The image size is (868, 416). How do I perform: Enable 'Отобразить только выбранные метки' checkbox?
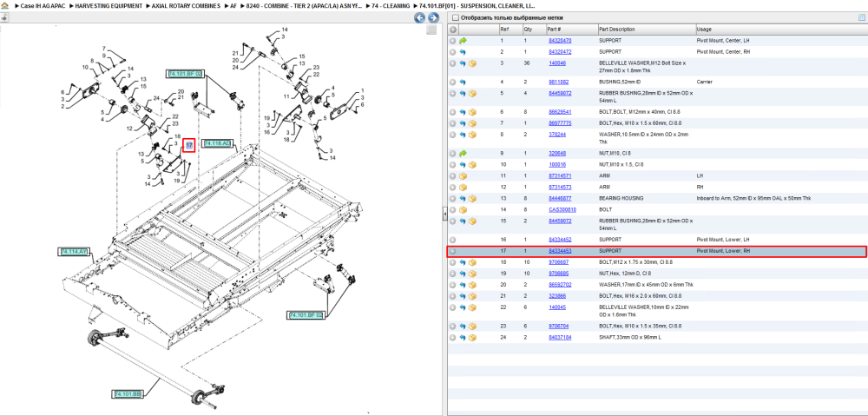pos(455,17)
